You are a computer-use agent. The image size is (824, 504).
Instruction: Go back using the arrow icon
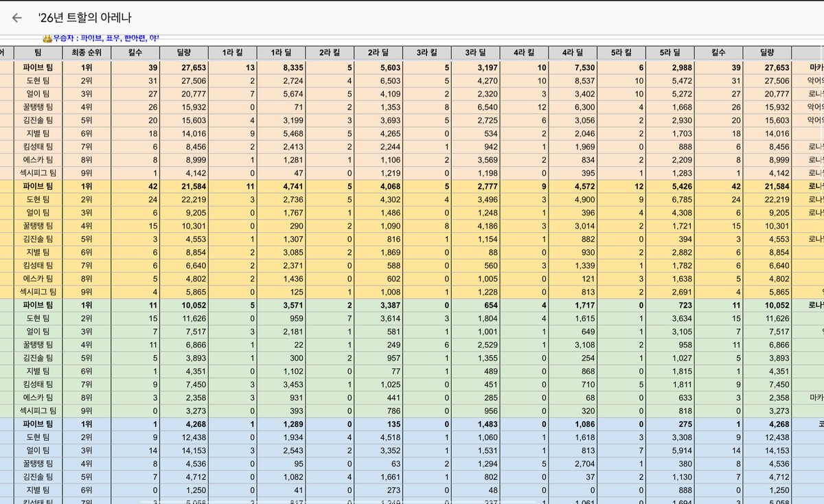point(17,18)
